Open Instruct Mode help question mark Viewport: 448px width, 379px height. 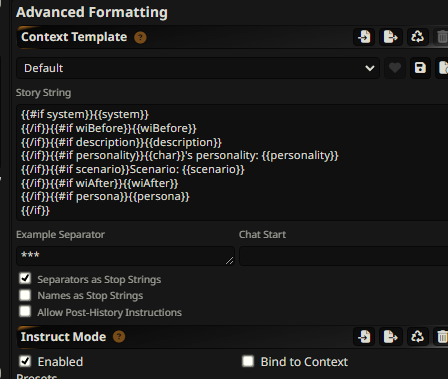tap(119, 337)
